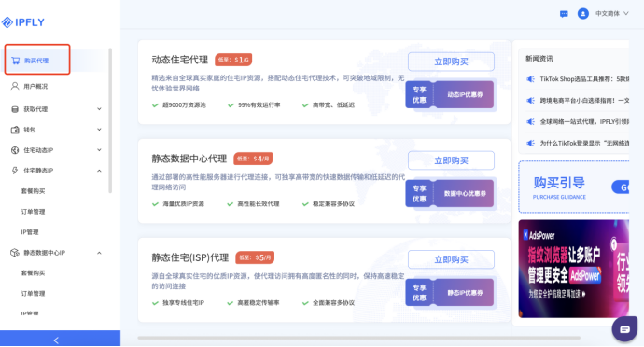Click 立即购买 for 动态住宅代理
This screenshot has height=347, width=644.
[451, 62]
